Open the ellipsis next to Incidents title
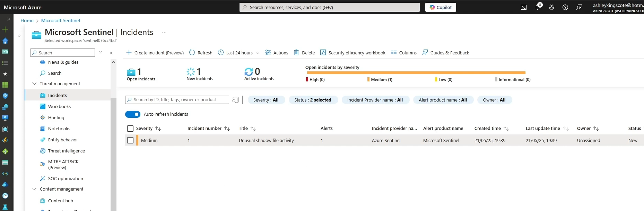Viewport: 644px width, 211px height. coord(164,32)
